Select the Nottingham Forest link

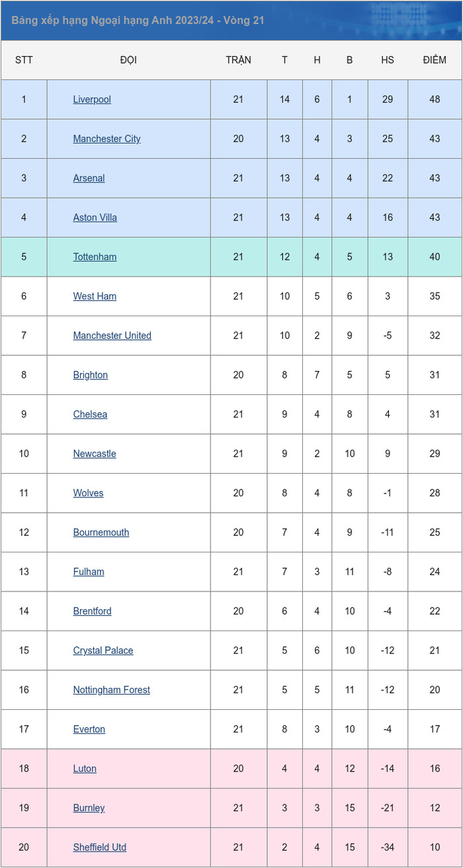pyautogui.click(x=111, y=690)
